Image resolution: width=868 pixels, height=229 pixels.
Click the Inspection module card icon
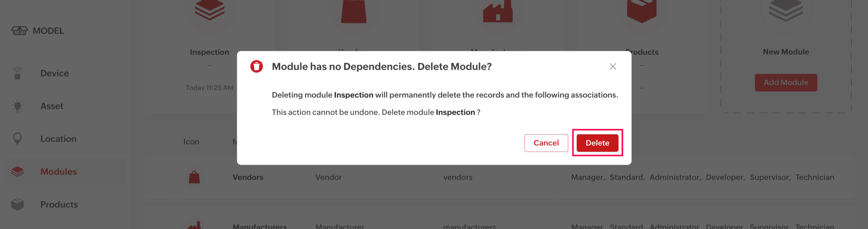click(x=209, y=10)
